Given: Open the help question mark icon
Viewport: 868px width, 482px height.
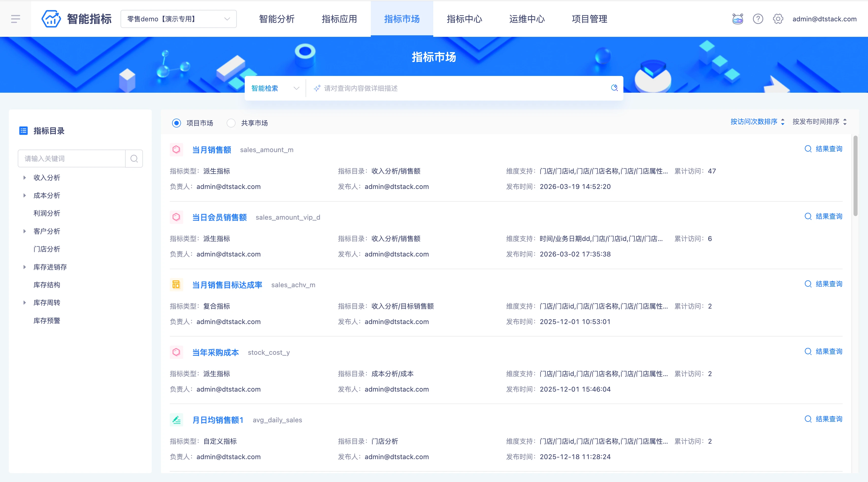Looking at the screenshot, I should coord(758,19).
